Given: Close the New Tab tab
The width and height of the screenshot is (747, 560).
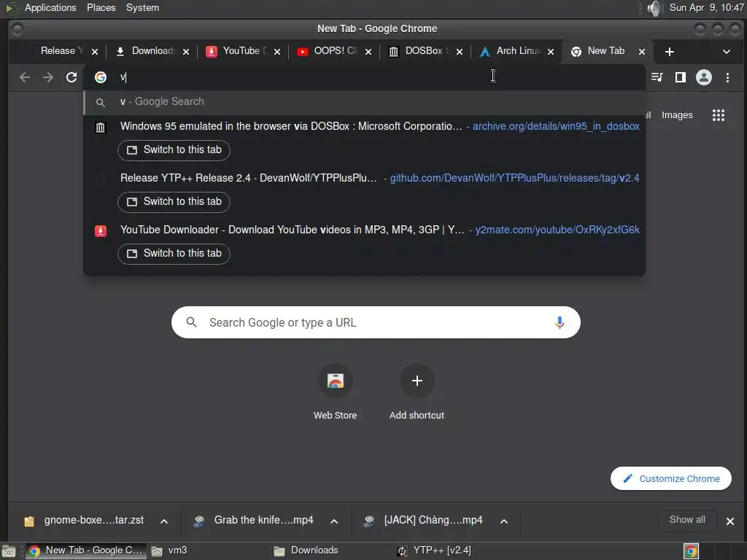Looking at the screenshot, I should 642,52.
